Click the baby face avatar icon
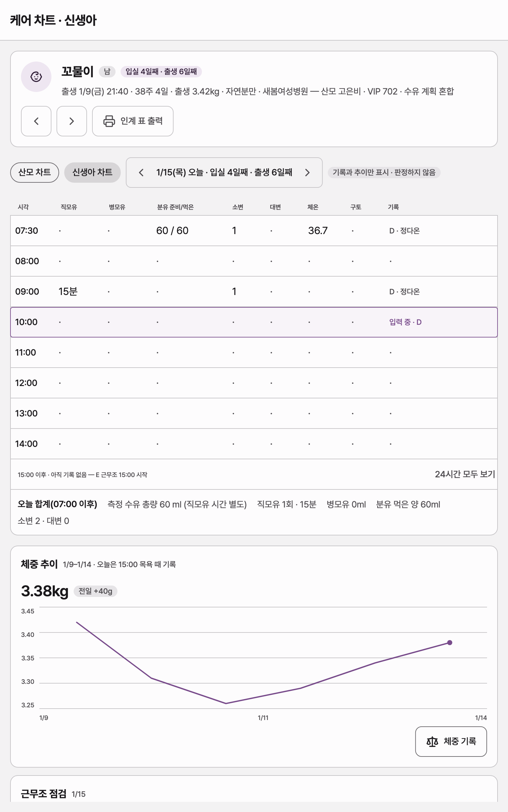Viewport: 508px width, 812px height. (x=36, y=76)
